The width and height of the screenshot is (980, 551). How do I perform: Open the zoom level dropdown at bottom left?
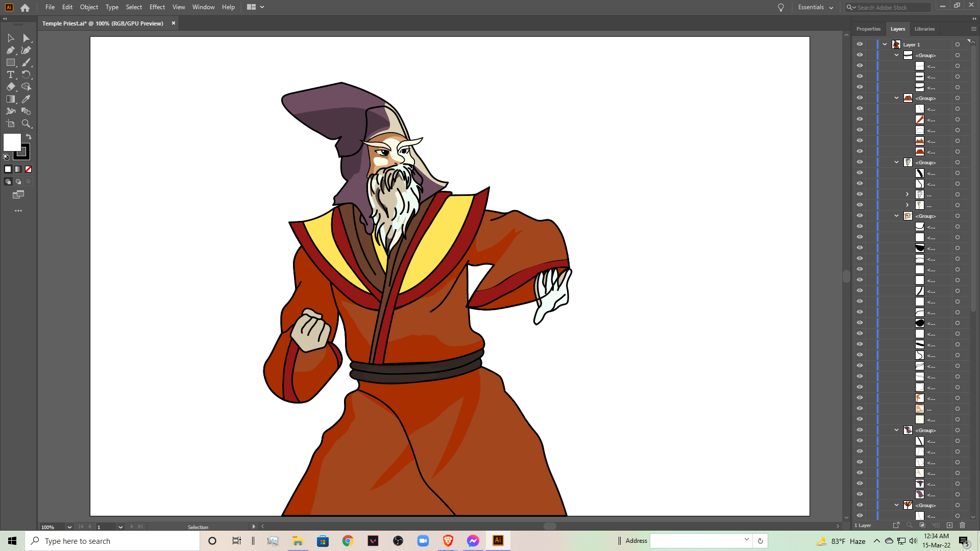(69, 527)
